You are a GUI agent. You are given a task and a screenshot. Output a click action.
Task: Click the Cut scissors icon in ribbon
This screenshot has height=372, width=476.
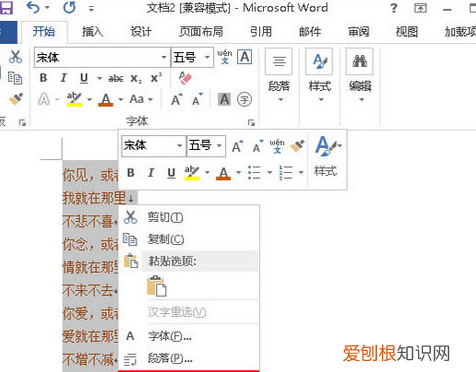tap(15, 57)
